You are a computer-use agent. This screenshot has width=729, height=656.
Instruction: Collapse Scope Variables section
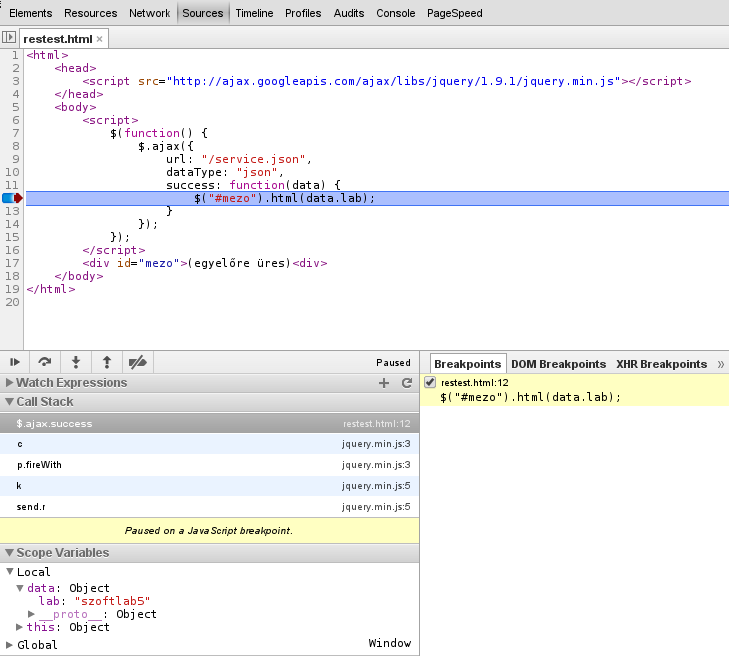[9, 552]
